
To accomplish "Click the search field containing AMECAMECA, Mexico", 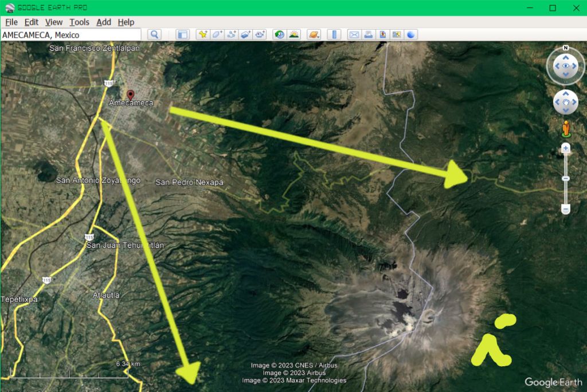I will click(x=70, y=35).
